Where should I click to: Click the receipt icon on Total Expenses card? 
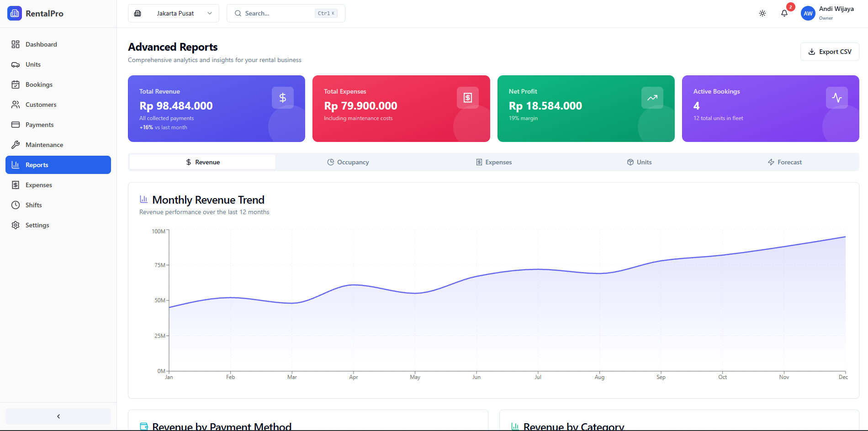point(467,98)
